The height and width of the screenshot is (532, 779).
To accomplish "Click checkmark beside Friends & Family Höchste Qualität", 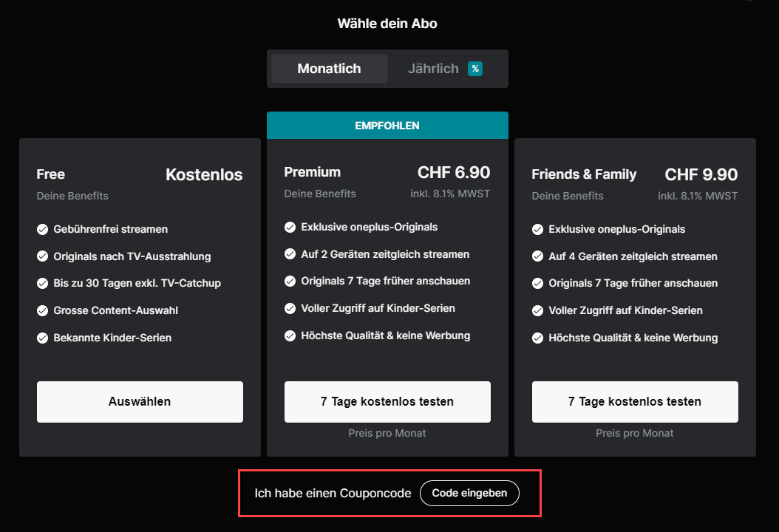I will [538, 338].
